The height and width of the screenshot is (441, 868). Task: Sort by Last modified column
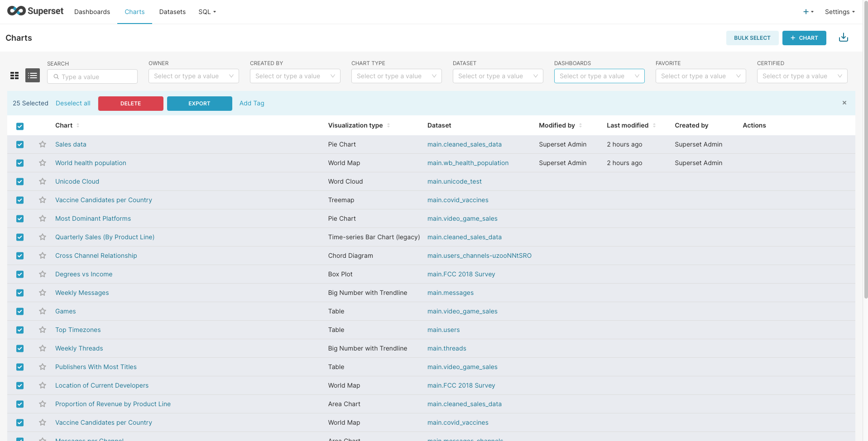tap(627, 125)
